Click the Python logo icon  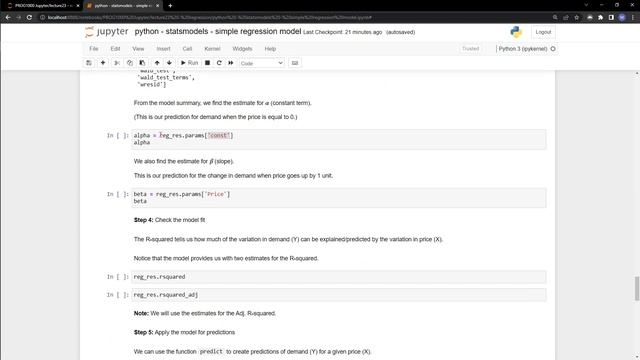(516, 32)
